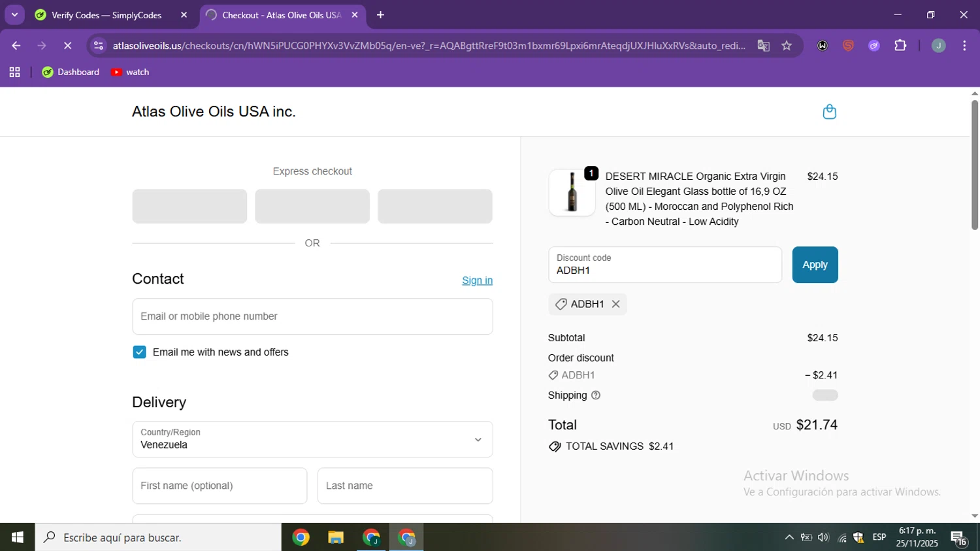
Task: Open the active Chrome taskbar window
Action: [x=406, y=537]
